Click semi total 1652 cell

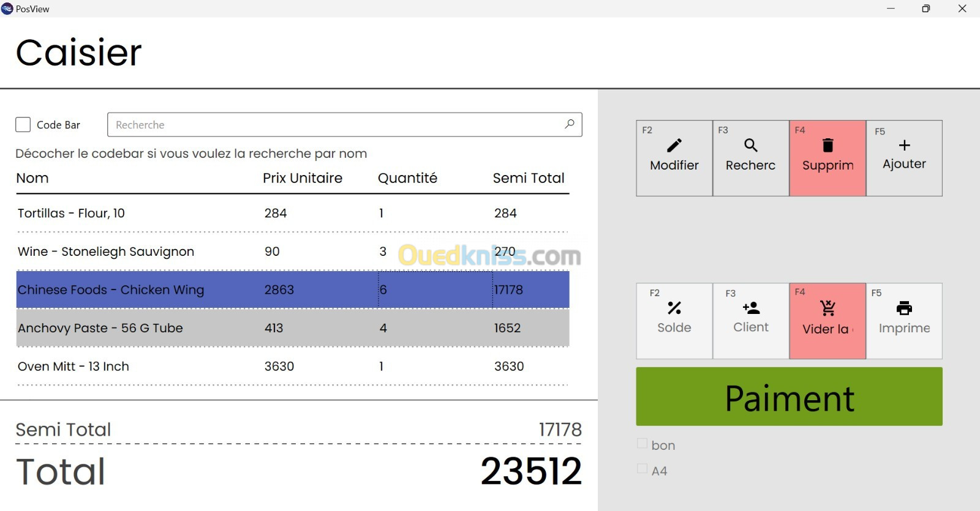[x=507, y=328]
